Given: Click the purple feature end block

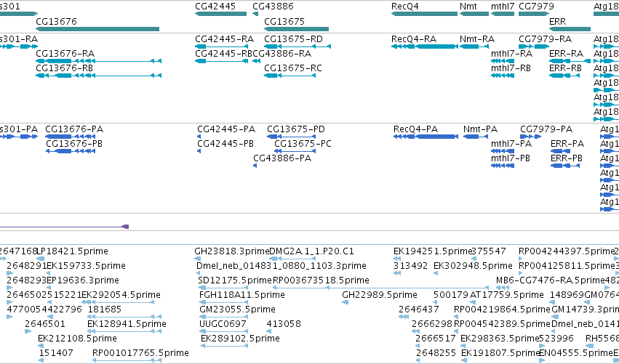Looking at the screenshot, I should (x=126, y=227).
